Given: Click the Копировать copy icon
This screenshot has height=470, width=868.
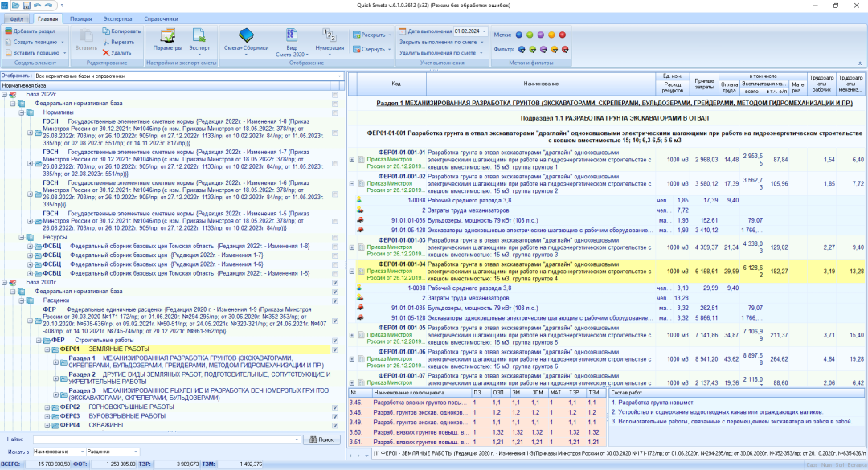Looking at the screenshot, I should 106,31.
